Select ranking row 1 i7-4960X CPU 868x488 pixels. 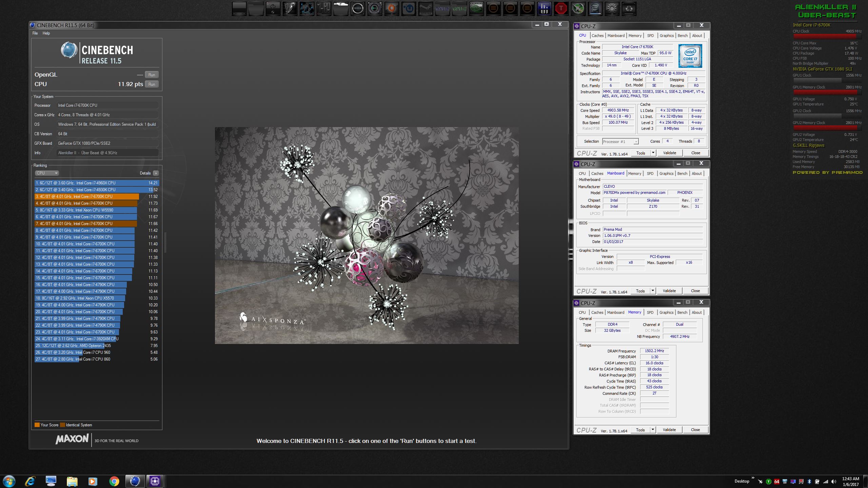(x=97, y=183)
